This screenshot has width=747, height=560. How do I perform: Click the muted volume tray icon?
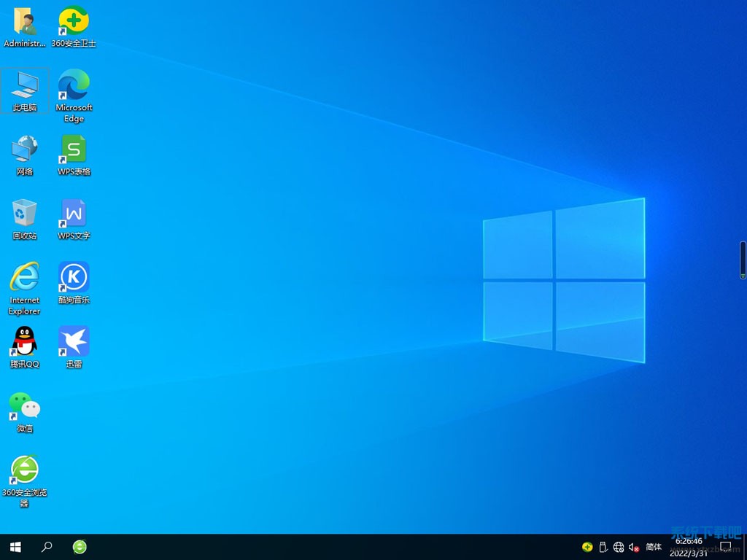[x=633, y=547]
